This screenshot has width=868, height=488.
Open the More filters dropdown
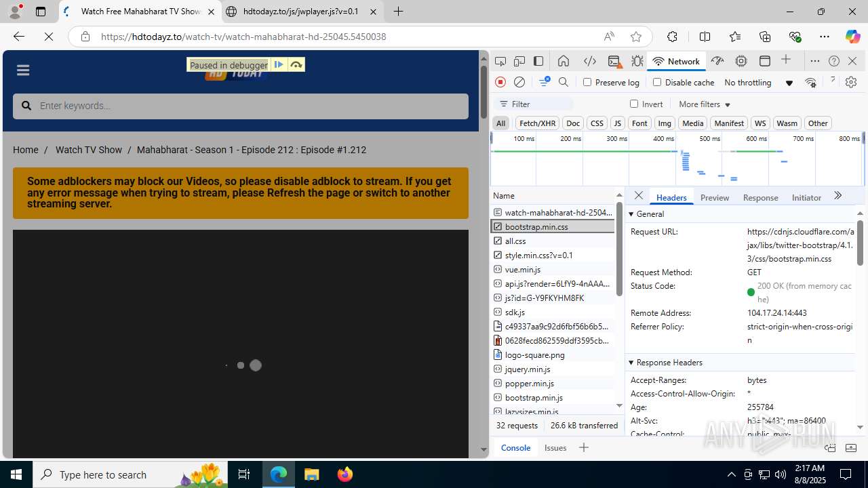pos(705,104)
